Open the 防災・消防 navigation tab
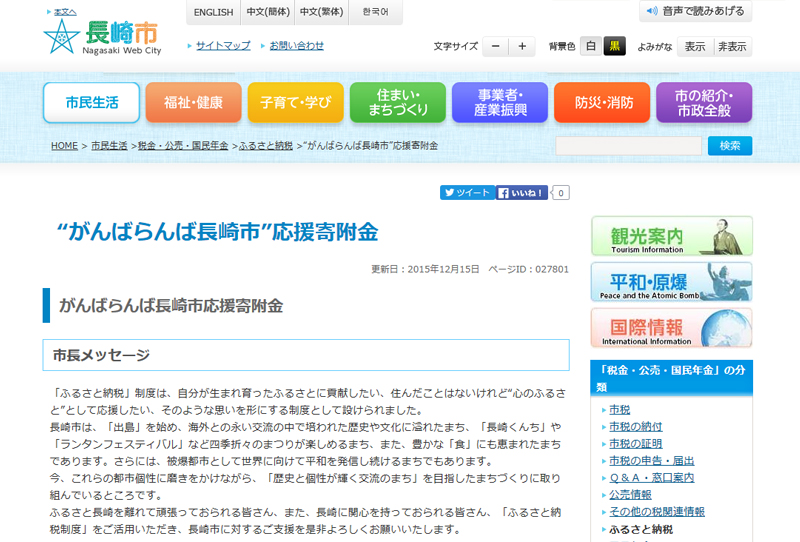800x542 pixels. (x=603, y=103)
